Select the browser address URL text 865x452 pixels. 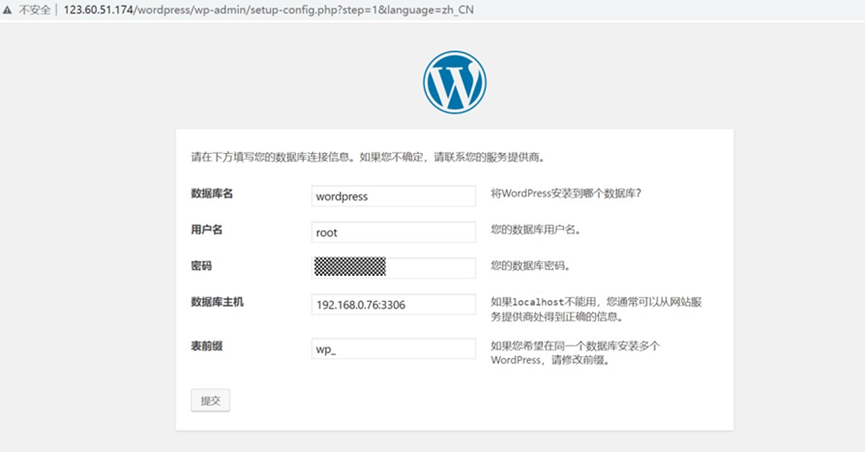[269, 10]
